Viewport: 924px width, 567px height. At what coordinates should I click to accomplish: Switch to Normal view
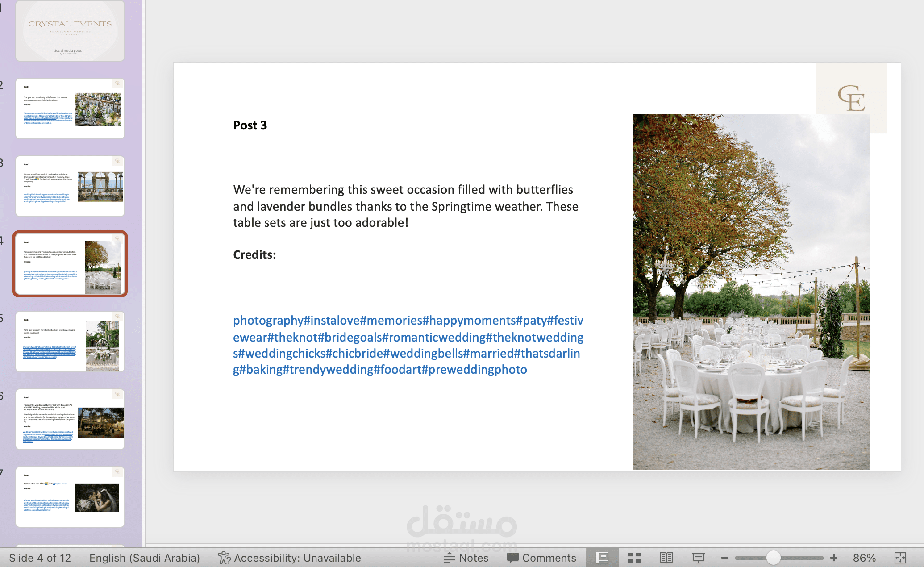(x=602, y=558)
